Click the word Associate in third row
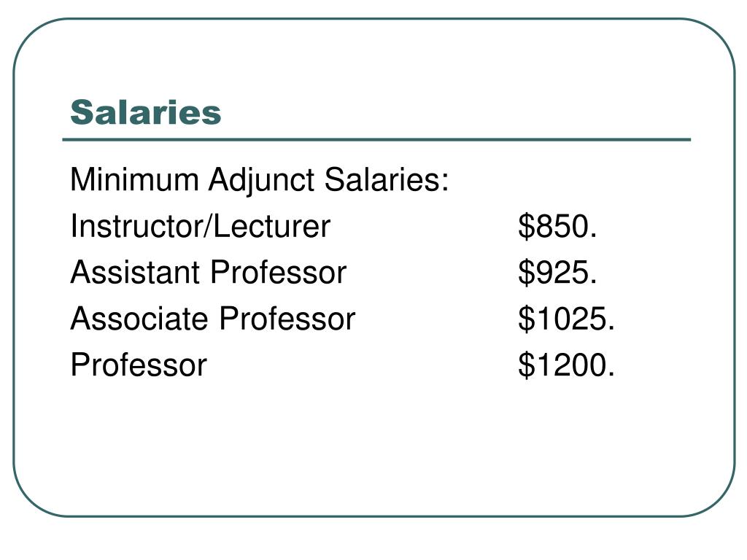Image resolution: width=747 pixels, height=560 pixels. 139,318
